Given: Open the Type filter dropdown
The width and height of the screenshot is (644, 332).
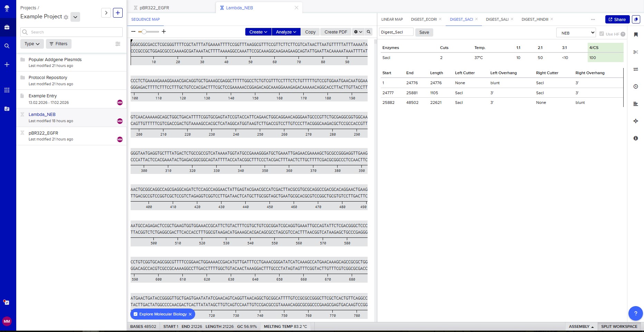Looking at the screenshot, I should [32, 44].
